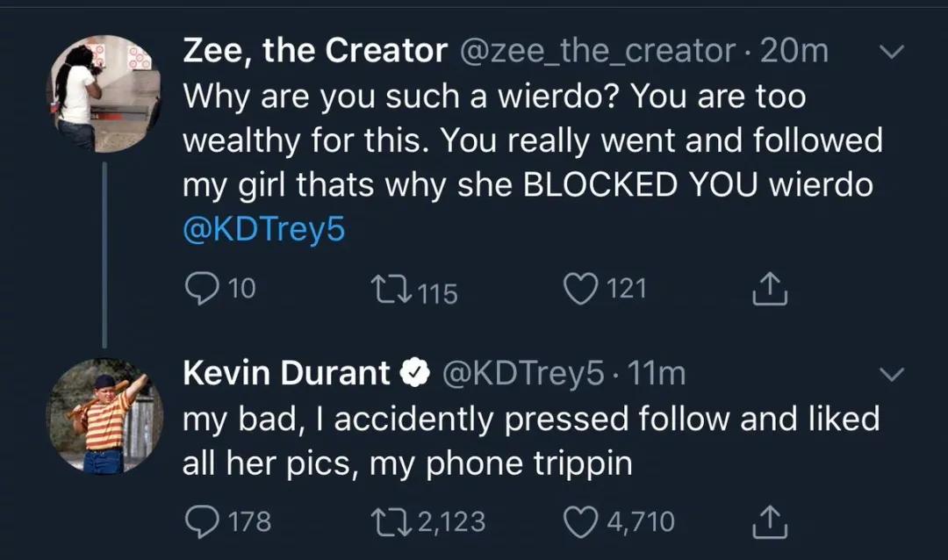
Task: Click the @zee_the_creator handle
Action: click(597, 51)
